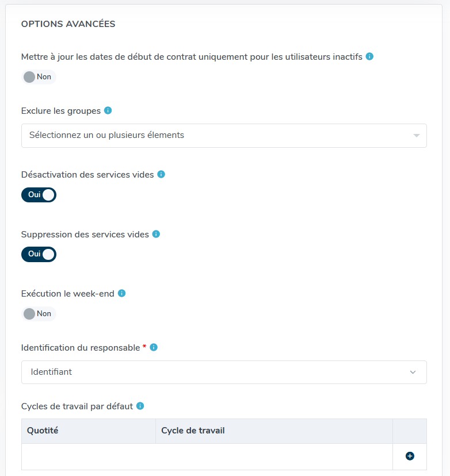Click the caret arrow in groups selector

click(416, 136)
